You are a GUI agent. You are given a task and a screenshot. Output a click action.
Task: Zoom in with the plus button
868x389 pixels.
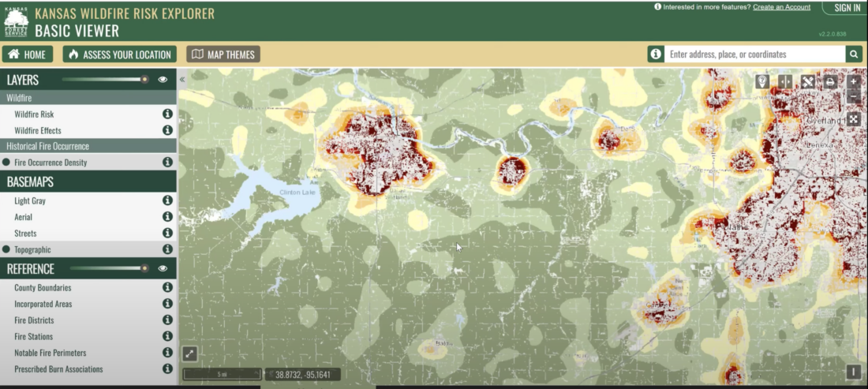pos(854,81)
